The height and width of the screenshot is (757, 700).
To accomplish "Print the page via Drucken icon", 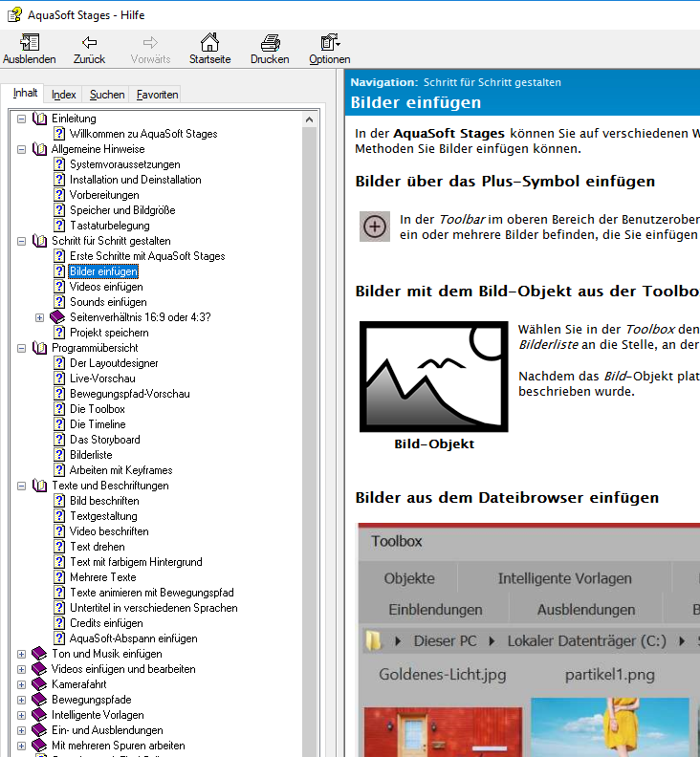I will pyautogui.click(x=270, y=43).
